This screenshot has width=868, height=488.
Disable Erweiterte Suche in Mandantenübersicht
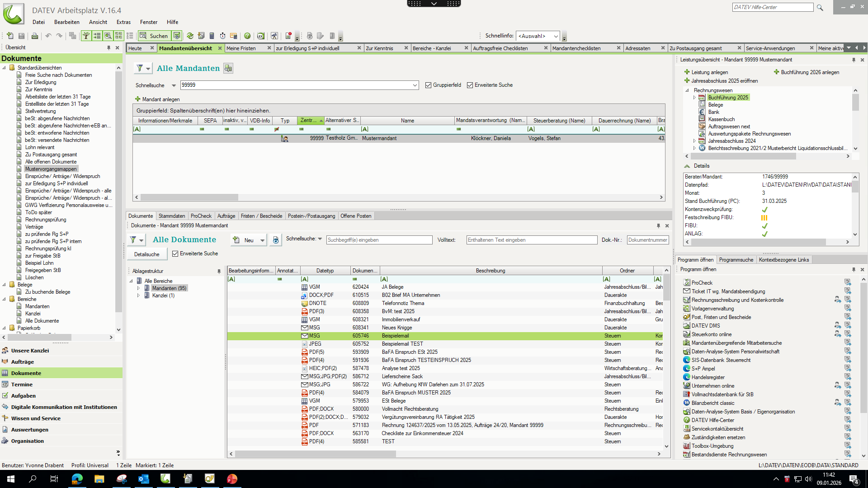pyautogui.click(x=470, y=85)
